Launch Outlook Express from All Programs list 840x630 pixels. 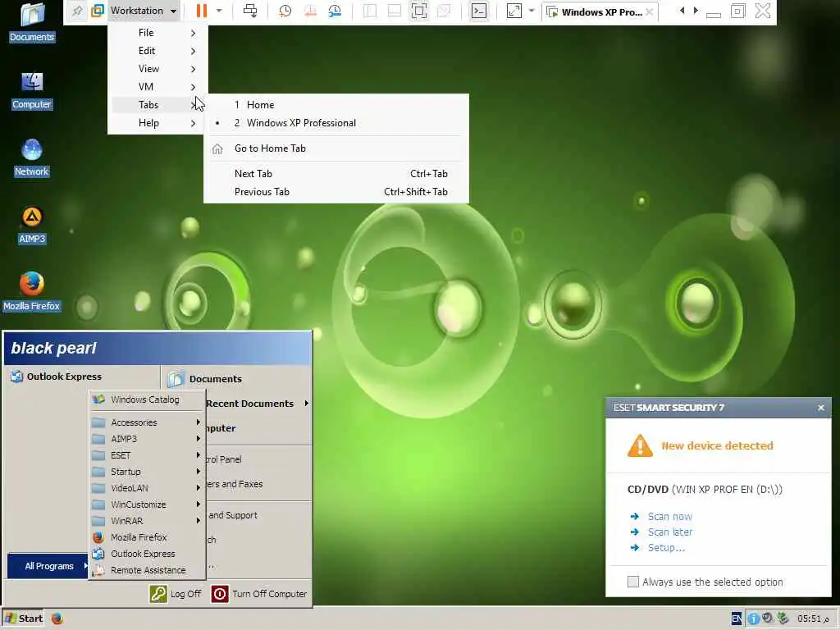(x=148, y=554)
